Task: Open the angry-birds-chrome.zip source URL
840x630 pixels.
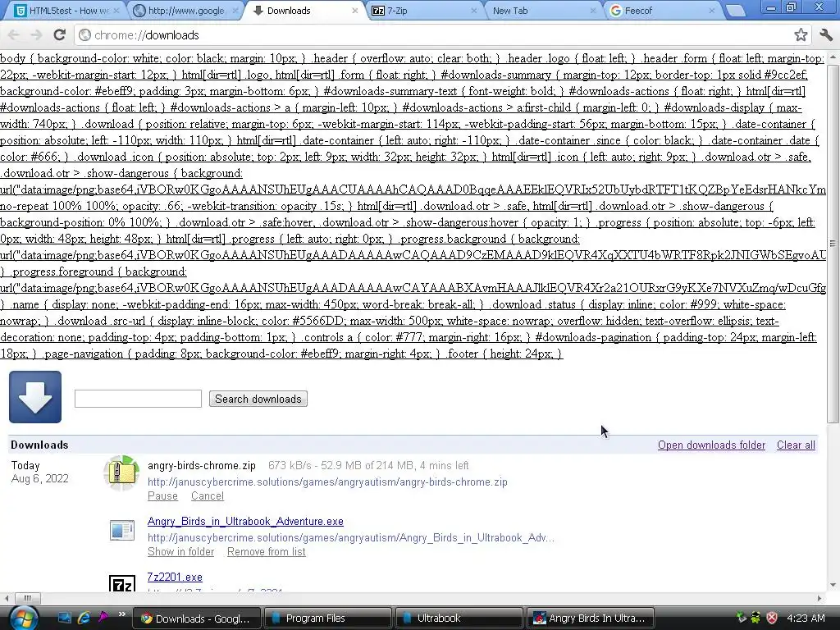Action: click(327, 482)
